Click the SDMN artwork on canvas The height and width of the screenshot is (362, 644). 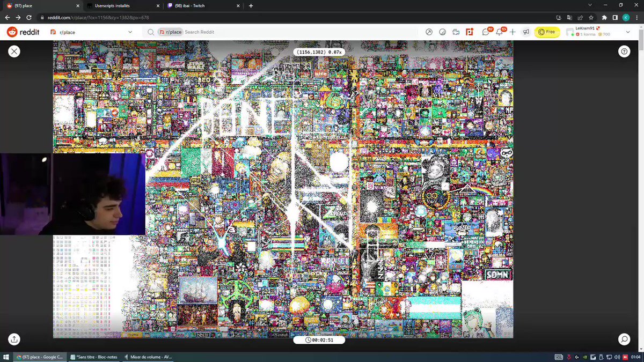pyautogui.click(x=497, y=275)
